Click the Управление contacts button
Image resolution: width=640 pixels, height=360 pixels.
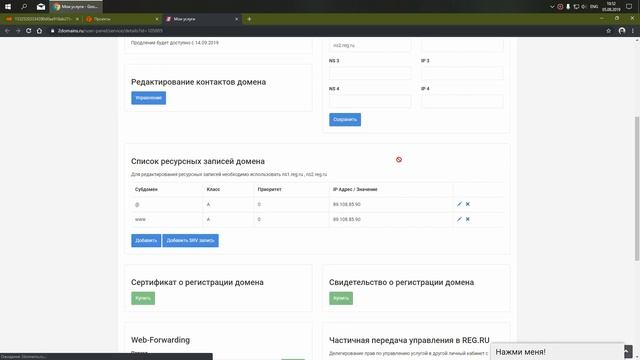[x=149, y=98]
